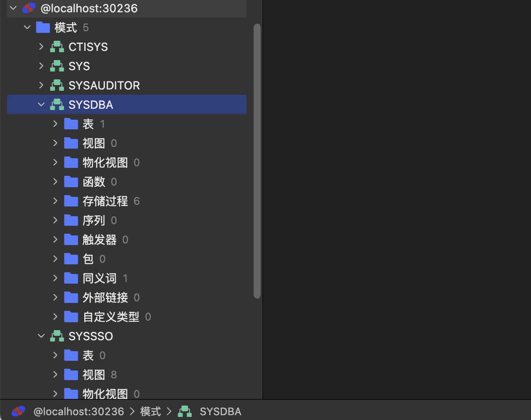Click the SYS schema icon
This screenshot has width=531, height=420.
click(57, 66)
